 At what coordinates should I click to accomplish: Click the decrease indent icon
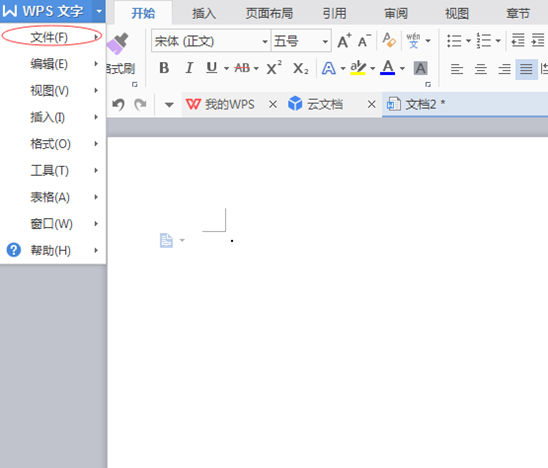click(518, 40)
